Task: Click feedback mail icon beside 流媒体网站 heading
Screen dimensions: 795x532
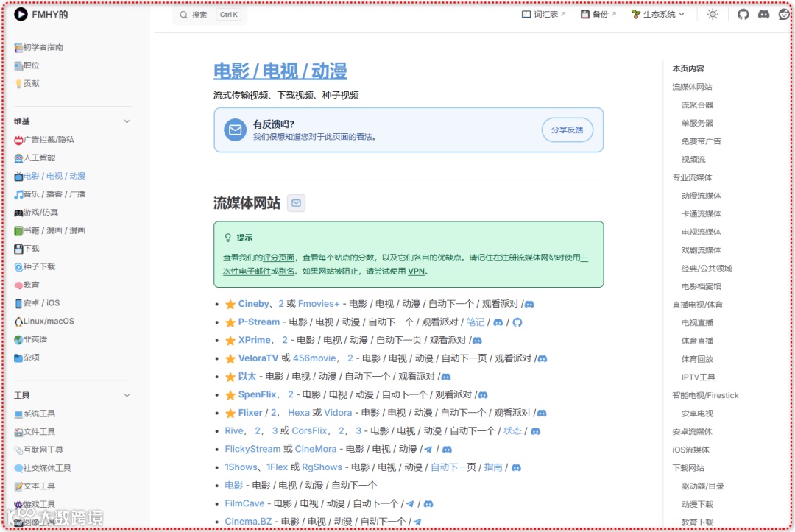Action: tap(296, 203)
